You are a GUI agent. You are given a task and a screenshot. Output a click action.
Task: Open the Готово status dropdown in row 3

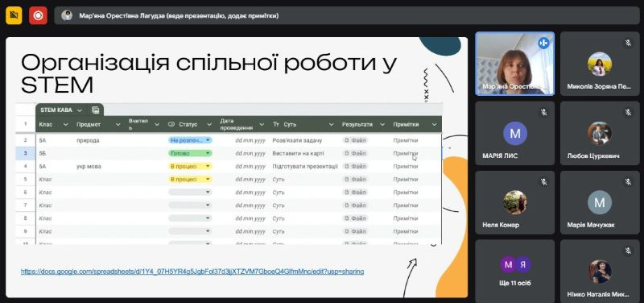coord(190,153)
